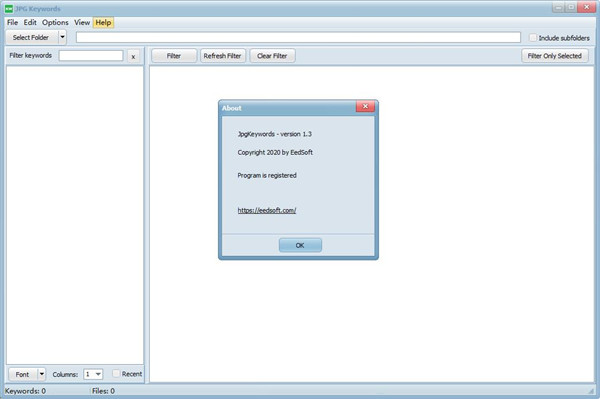Clear keyword filter with the x button
The image size is (600, 399).
coord(133,56)
